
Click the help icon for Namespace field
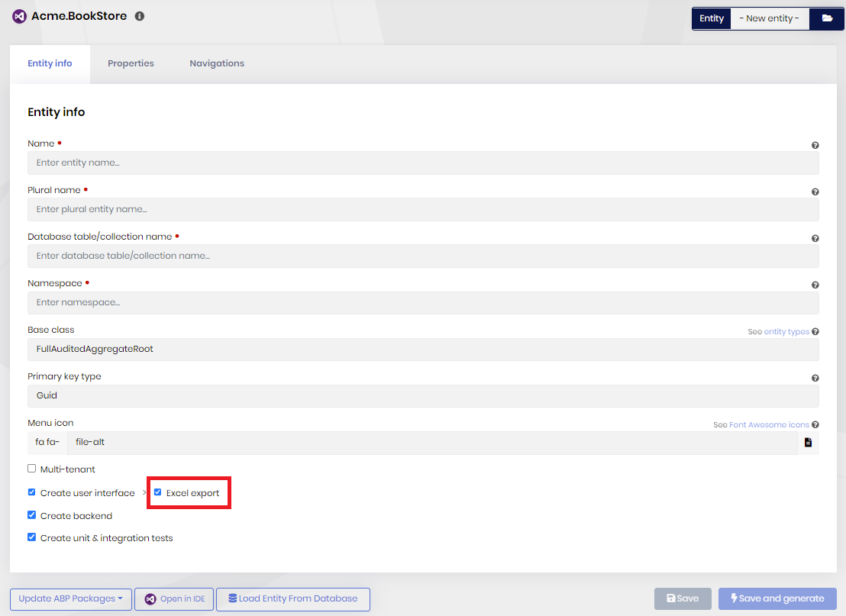815,285
